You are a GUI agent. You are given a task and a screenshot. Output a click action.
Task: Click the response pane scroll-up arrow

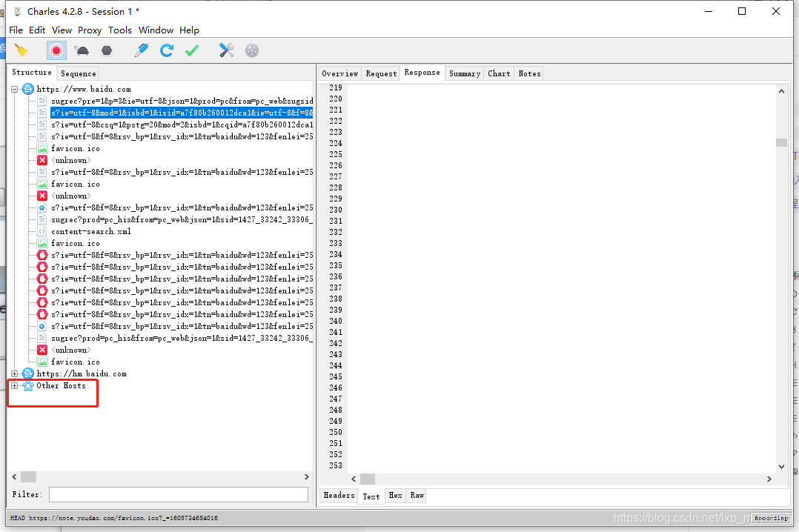tap(781, 91)
